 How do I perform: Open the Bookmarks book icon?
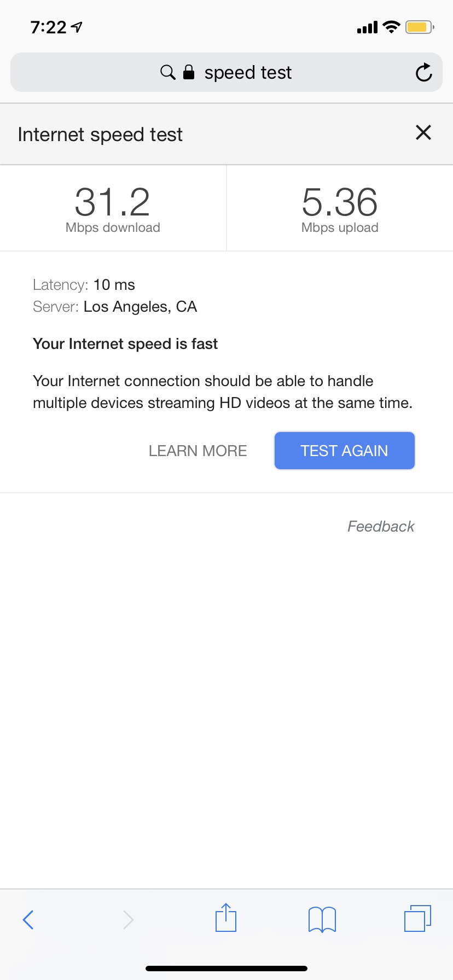322,919
